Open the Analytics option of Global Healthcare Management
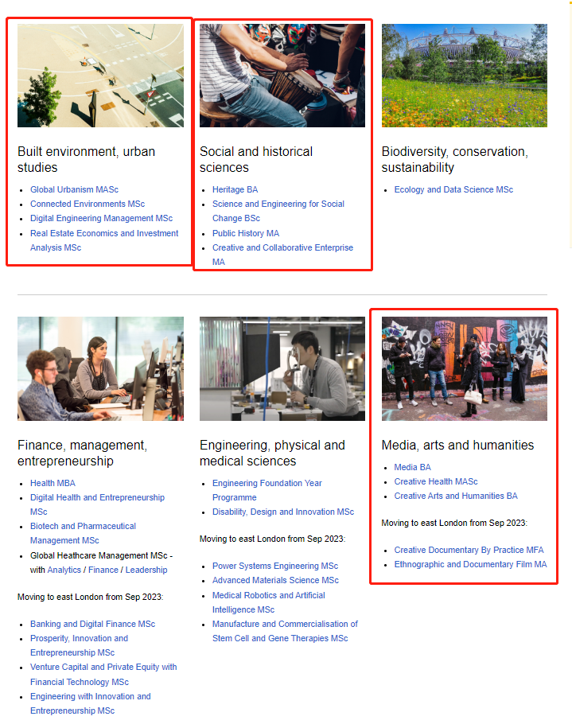Viewport: 572px width, 728px height. coord(64,570)
